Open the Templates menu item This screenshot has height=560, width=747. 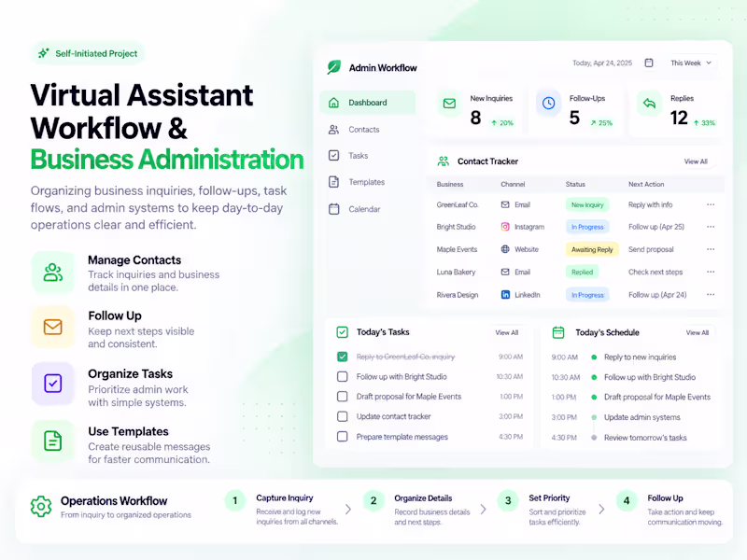pyautogui.click(x=368, y=182)
